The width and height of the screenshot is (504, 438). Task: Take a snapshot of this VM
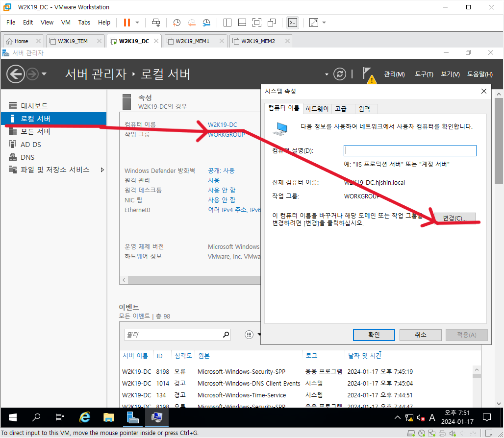[x=176, y=23]
